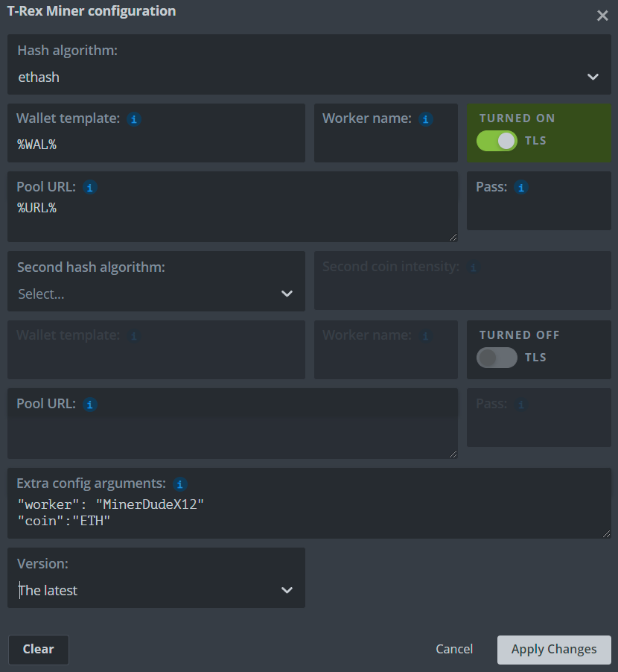Open info icon beside second Pool URL
The height and width of the screenshot is (672, 618).
point(90,405)
